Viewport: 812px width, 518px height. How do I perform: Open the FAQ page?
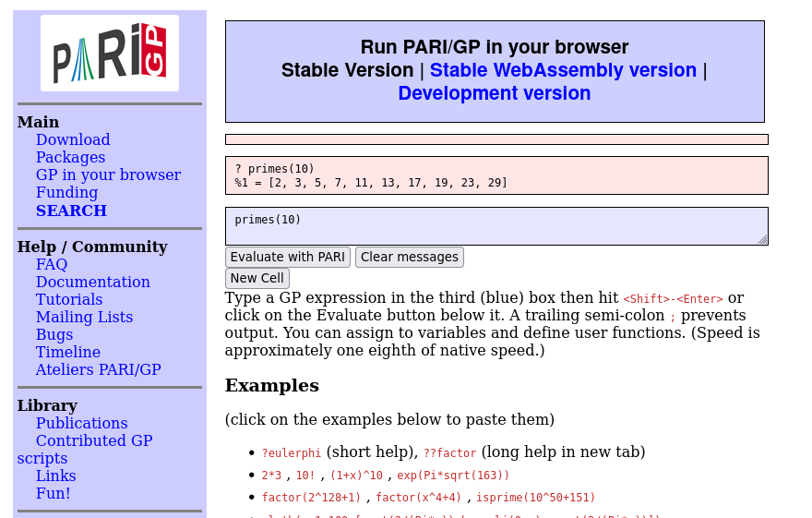pyautogui.click(x=52, y=264)
